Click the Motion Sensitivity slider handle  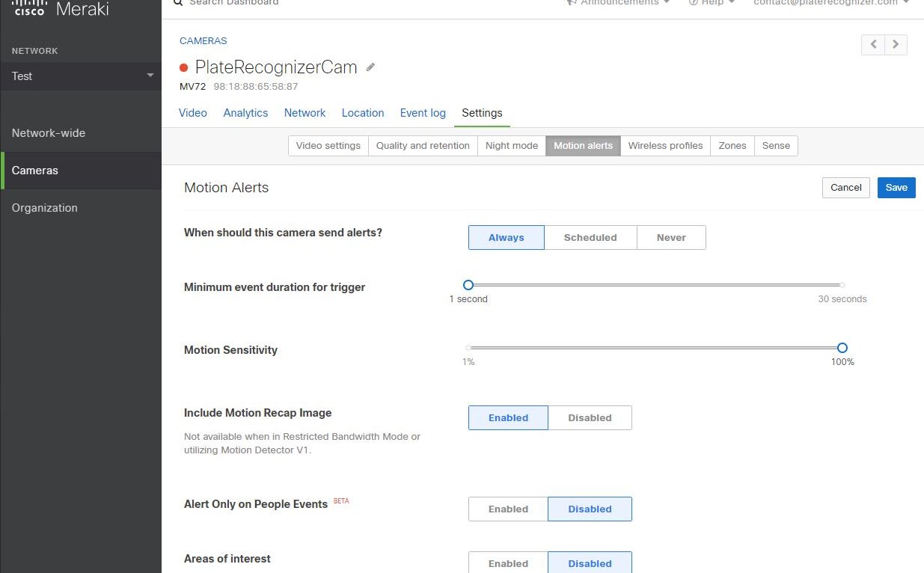(842, 348)
